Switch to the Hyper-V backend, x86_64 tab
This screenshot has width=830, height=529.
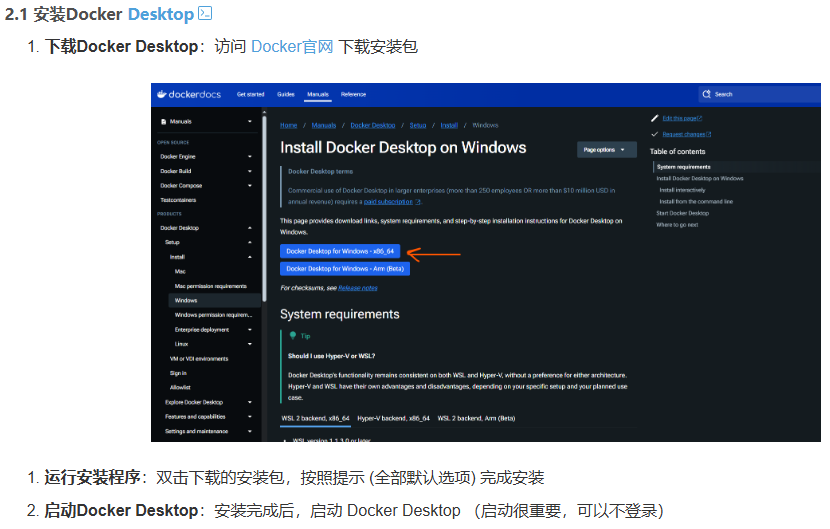[393, 418]
